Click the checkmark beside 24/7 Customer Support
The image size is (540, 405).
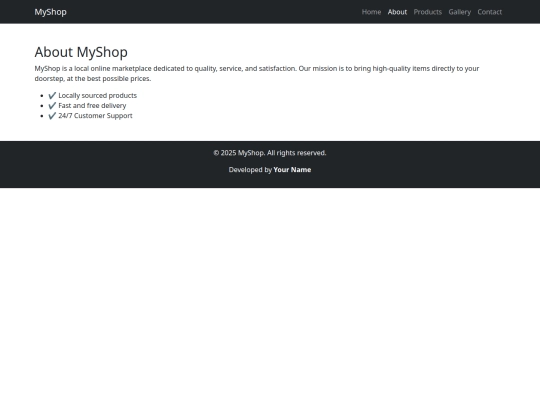click(52, 116)
